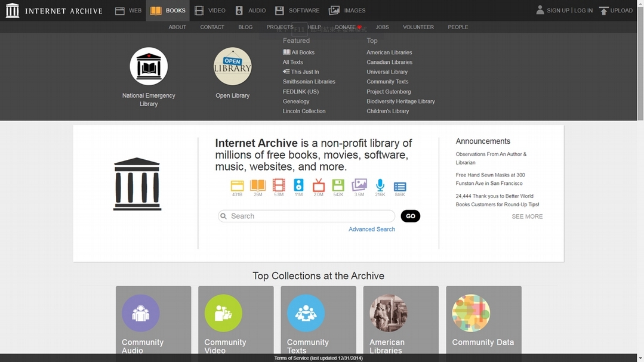Click the SEE MORE announcements link

[527, 216]
